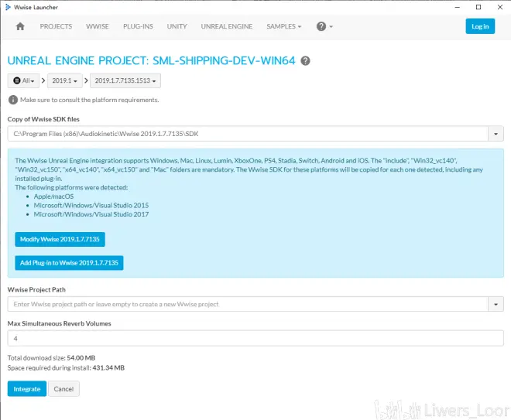The image size is (511, 420).
Task: Click 'Microsoft/Windows/Visual Studio 2017' entry
Action: (91, 214)
